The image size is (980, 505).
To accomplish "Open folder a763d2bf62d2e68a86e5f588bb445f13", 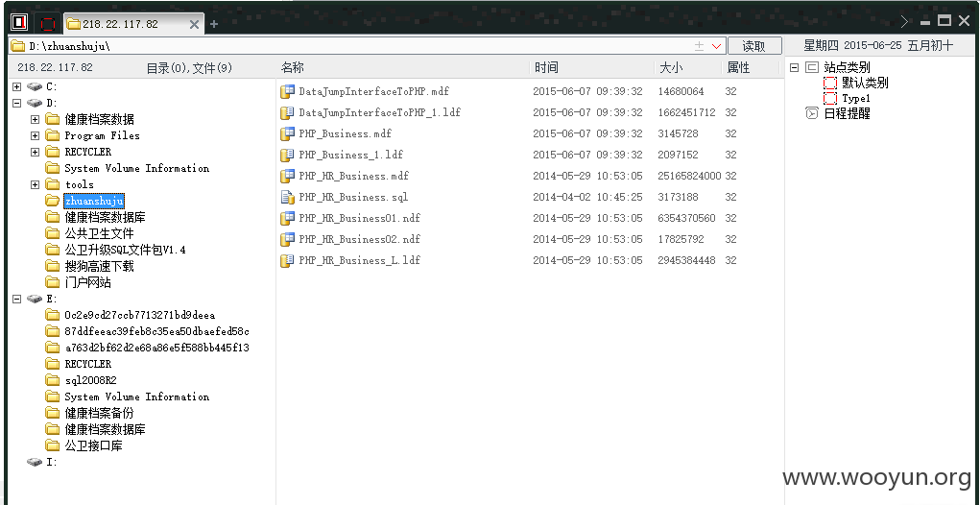I will [x=156, y=348].
